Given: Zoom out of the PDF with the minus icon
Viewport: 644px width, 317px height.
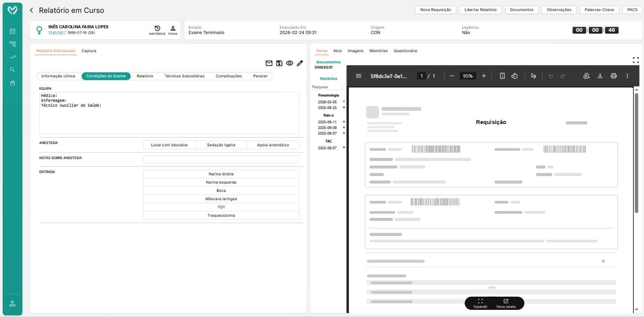Looking at the screenshot, I should 452,76.
